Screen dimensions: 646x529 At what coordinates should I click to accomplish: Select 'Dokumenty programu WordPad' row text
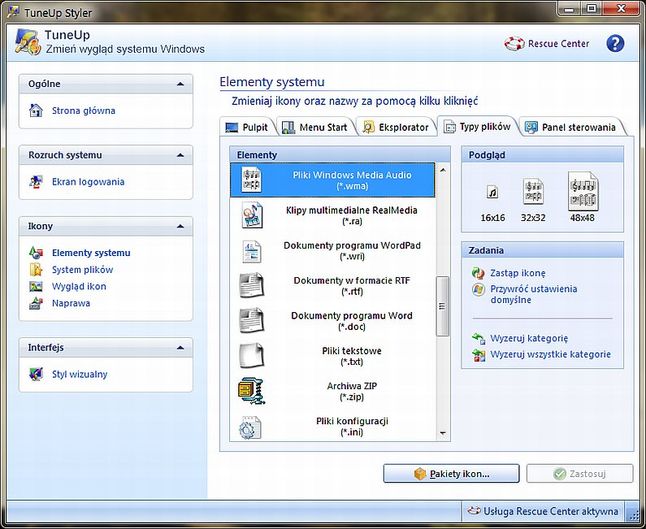point(352,250)
